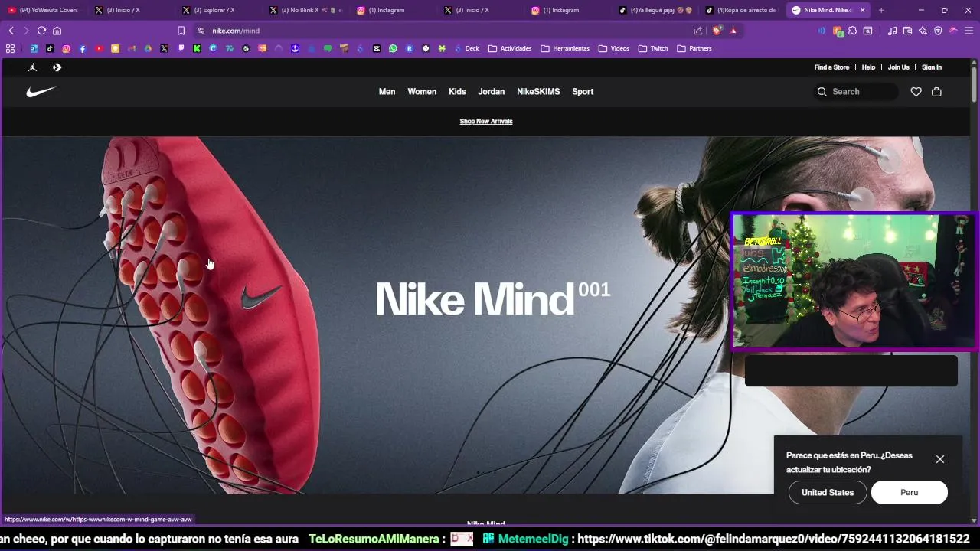Expand the Partners bookmarks folder
The image size is (980, 551).
pyautogui.click(x=694, y=48)
